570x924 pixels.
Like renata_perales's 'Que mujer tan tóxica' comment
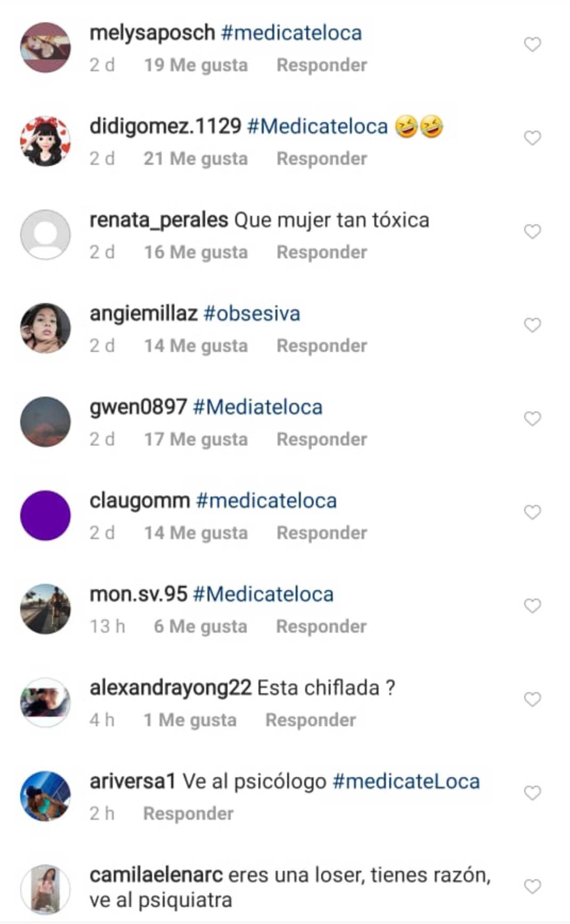532,231
